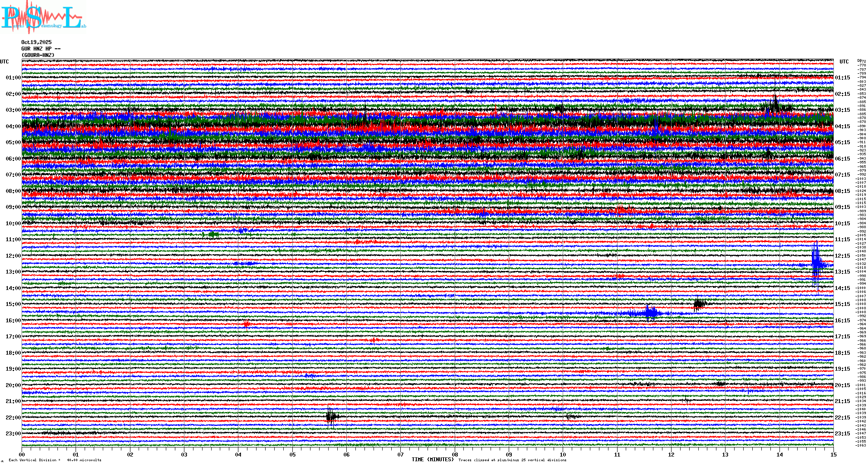Click the 20:15 time label on right axis
Viewport: 868px width, 466px height.
(842, 385)
